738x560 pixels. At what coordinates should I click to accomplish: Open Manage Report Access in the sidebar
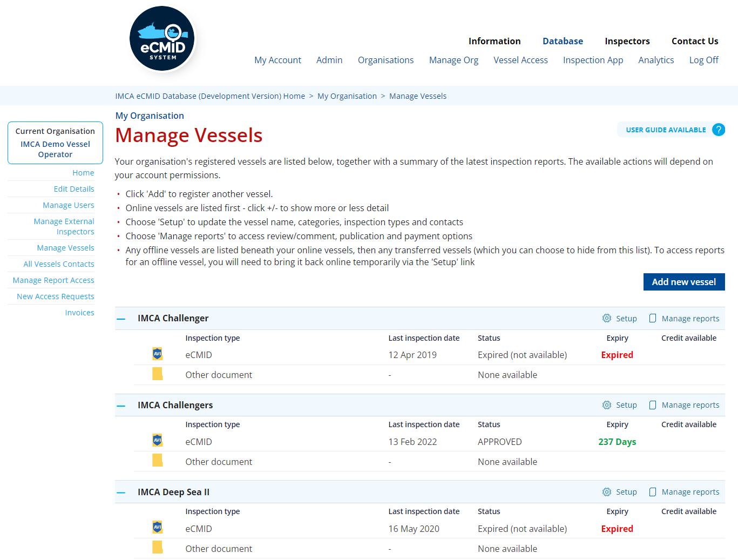pyautogui.click(x=53, y=280)
